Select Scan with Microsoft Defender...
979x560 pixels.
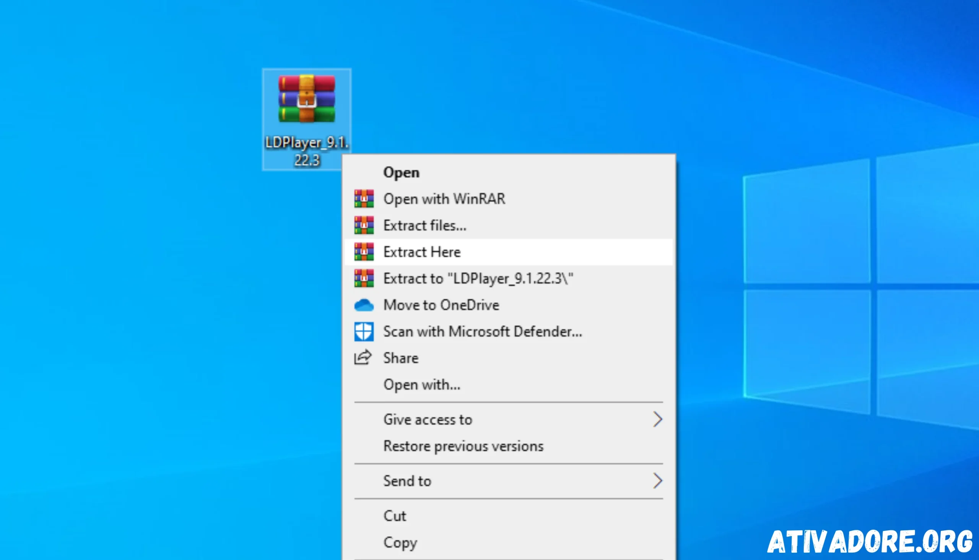tap(509, 331)
